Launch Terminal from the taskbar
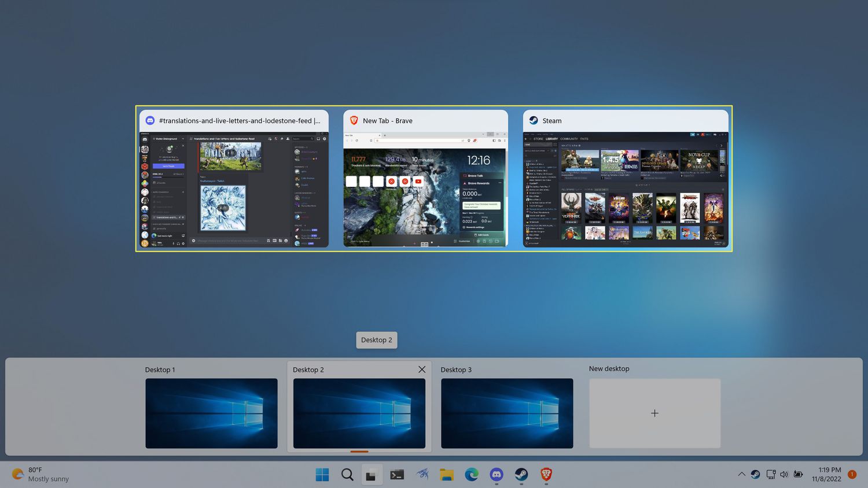Screen dimensions: 868x488 [397, 475]
